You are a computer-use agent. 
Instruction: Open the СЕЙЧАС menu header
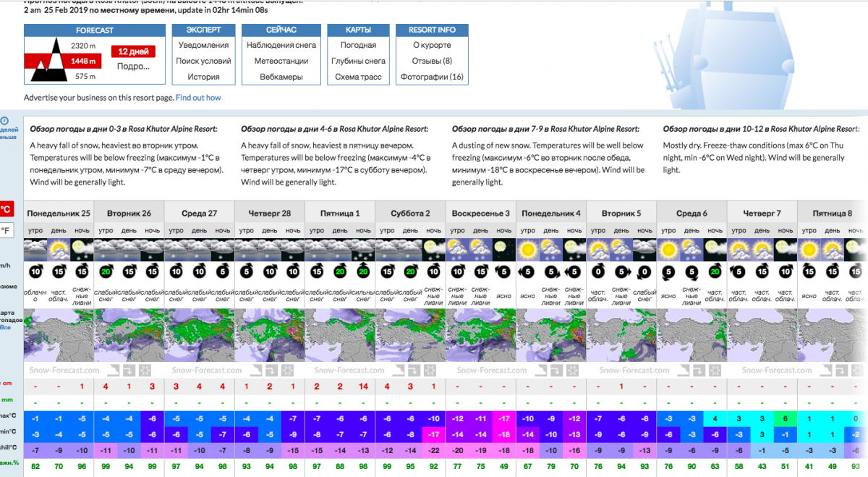click(281, 30)
